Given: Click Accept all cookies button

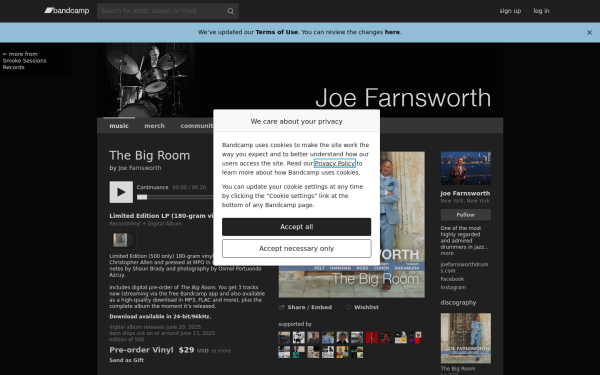Looking at the screenshot, I should pyautogui.click(x=297, y=227).
